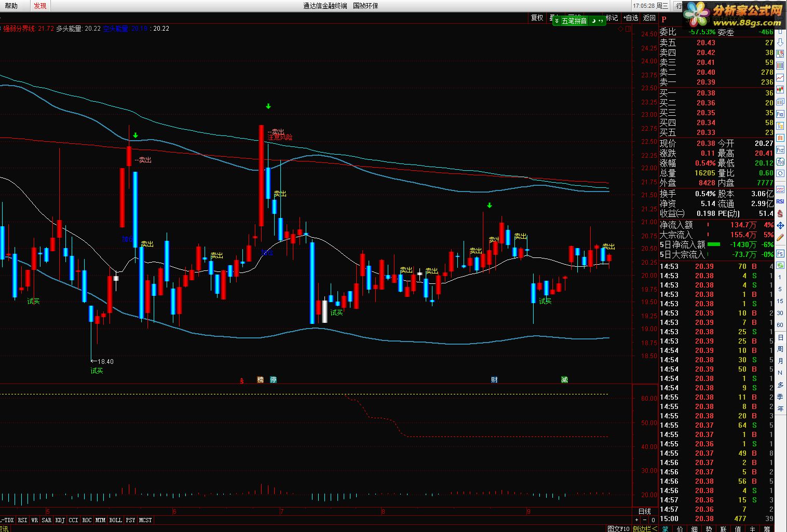Image resolution: width=787 pixels, height=532 pixels.
Task: Toggle the moon icon in 五笔拼音 bar
Action: click(x=593, y=21)
